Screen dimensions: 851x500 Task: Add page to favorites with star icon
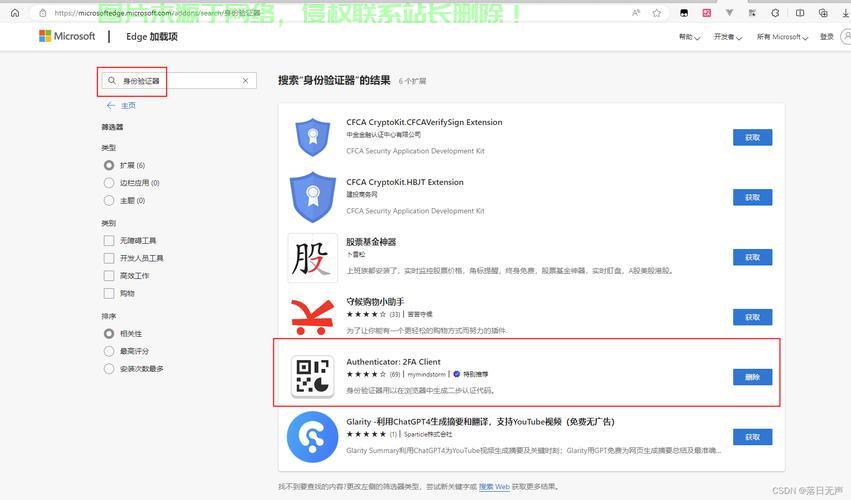pos(657,13)
